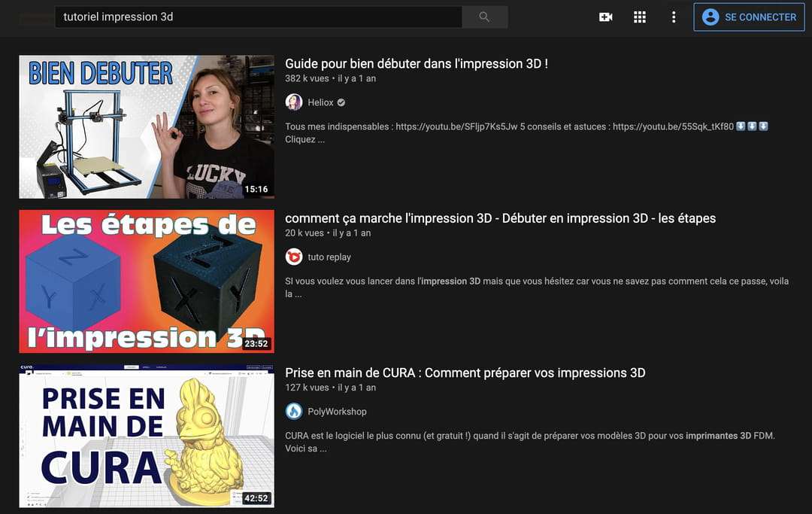The height and width of the screenshot is (514, 812).
Task: Click the tuto replay channel avatar
Action: [294, 257]
